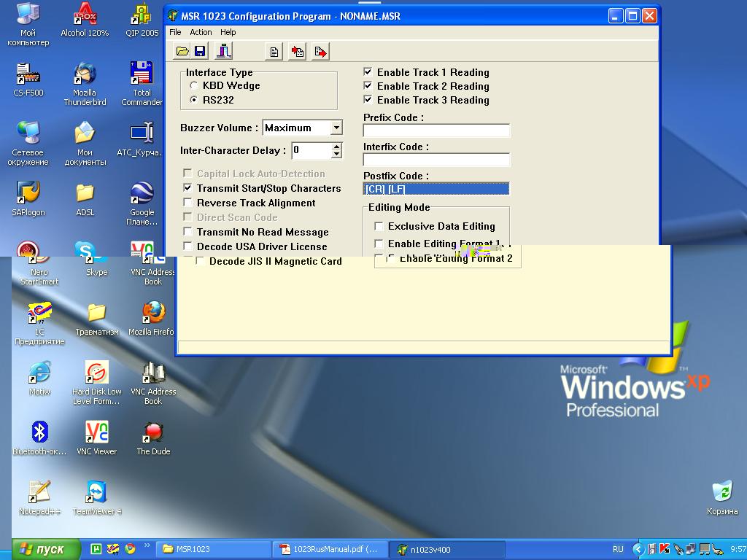The image size is (747, 560).
Task: Select the Total Commander desktop icon
Action: (142, 84)
